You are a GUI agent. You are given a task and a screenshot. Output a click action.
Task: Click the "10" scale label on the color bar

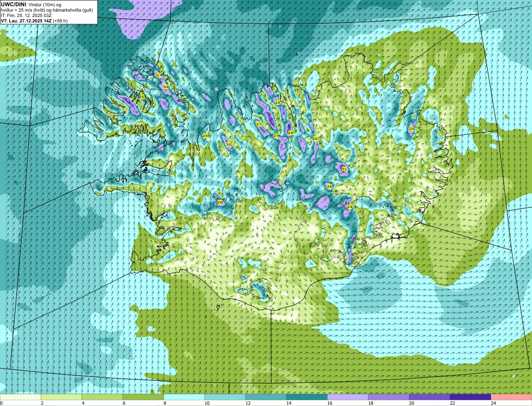point(207,403)
